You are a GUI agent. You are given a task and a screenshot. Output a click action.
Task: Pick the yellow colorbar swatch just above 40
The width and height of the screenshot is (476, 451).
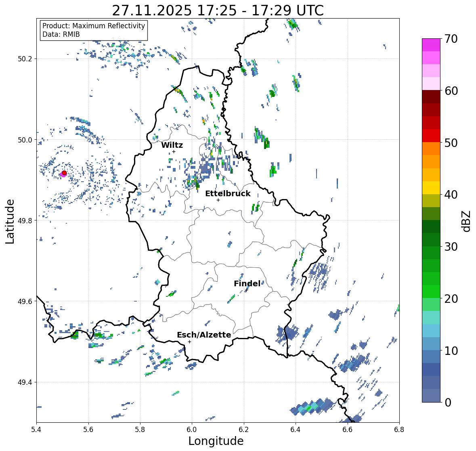tap(431, 188)
